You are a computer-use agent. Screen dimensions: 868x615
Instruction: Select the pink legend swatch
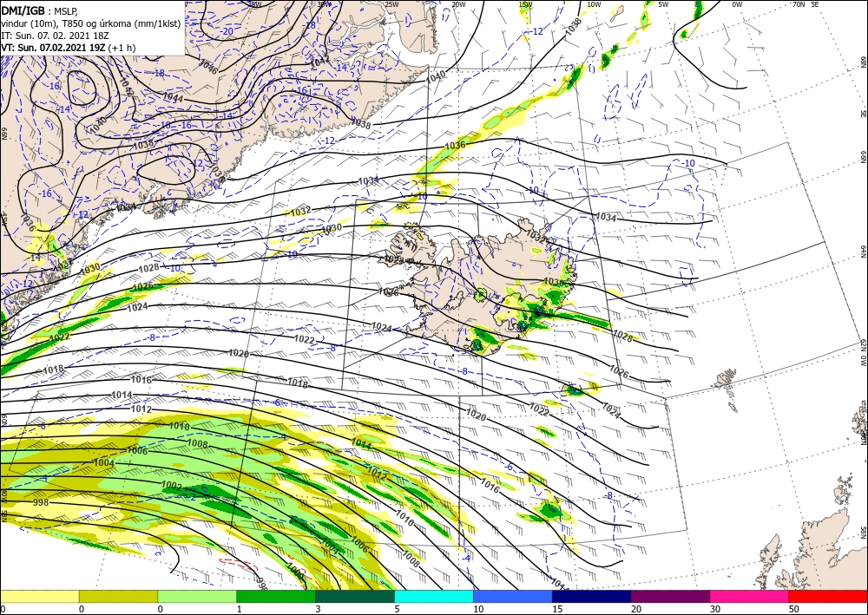click(x=750, y=596)
